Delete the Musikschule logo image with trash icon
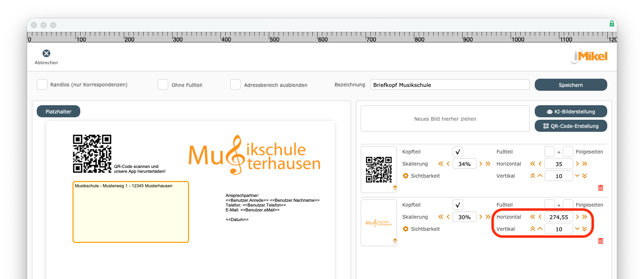 600,241
